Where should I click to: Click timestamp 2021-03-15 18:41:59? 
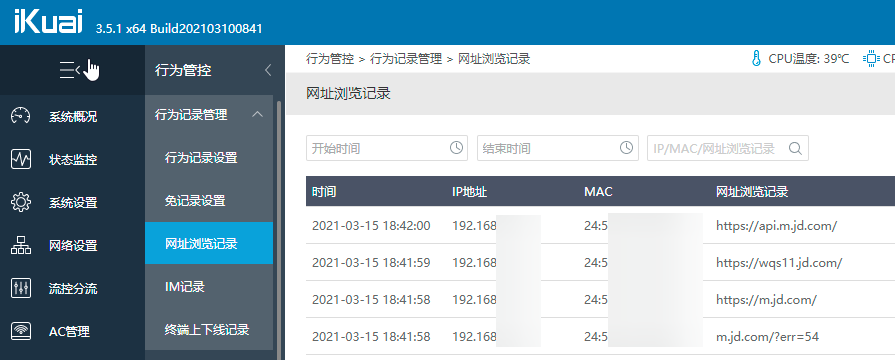pos(371,262)
